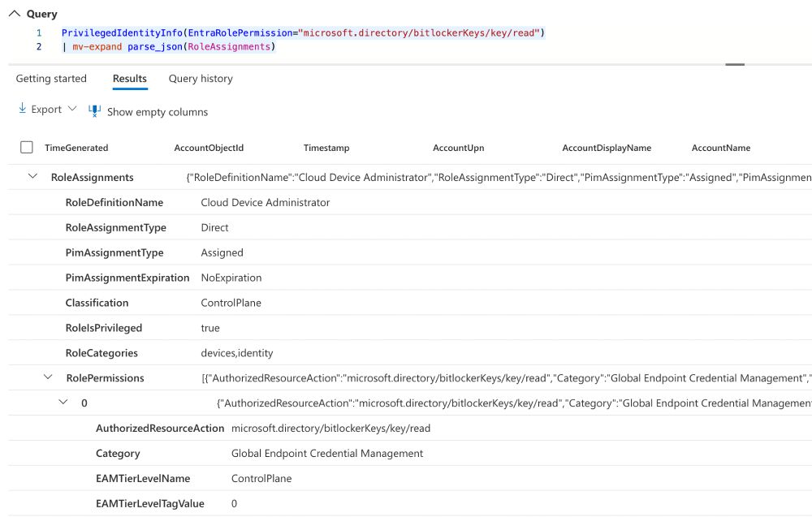Screen dimensions: 812x517
Task: Sort by TimeGenerated column header
Action: click(x=76, y=148)
